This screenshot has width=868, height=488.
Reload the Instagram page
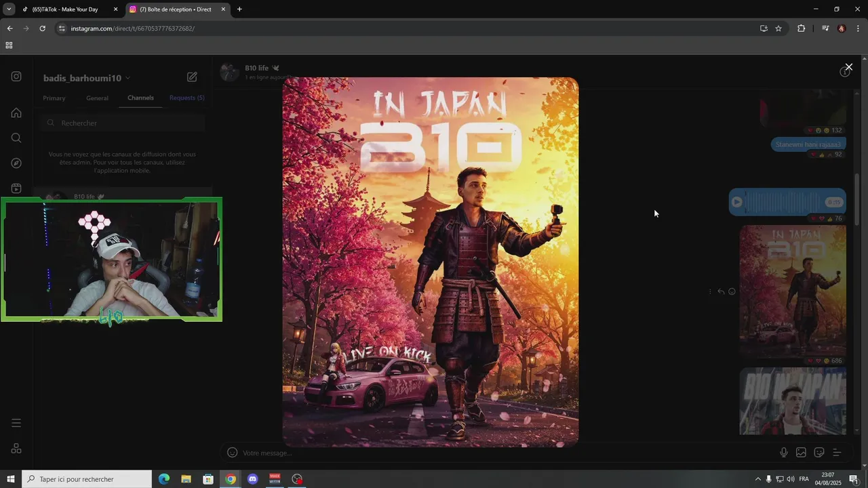[x=42, y=28]
